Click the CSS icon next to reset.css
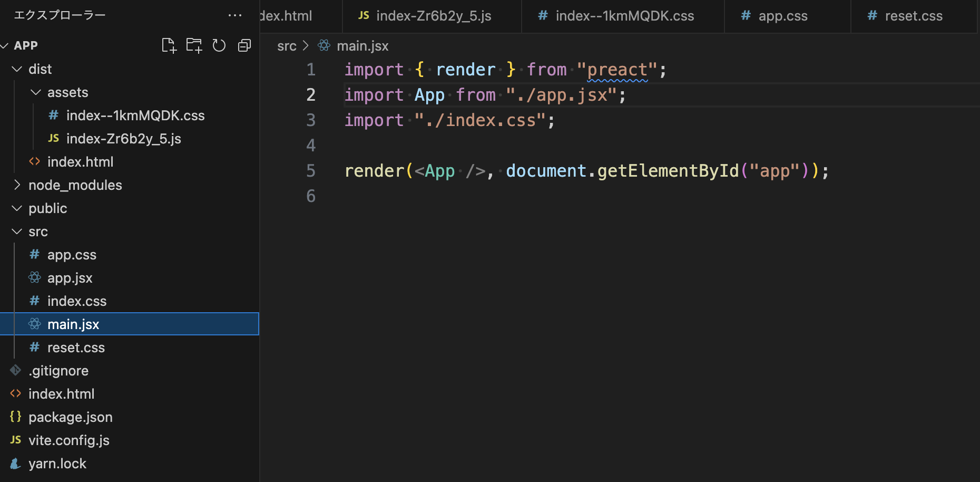This screenshot has width=980, height=482. coord(34,347)
